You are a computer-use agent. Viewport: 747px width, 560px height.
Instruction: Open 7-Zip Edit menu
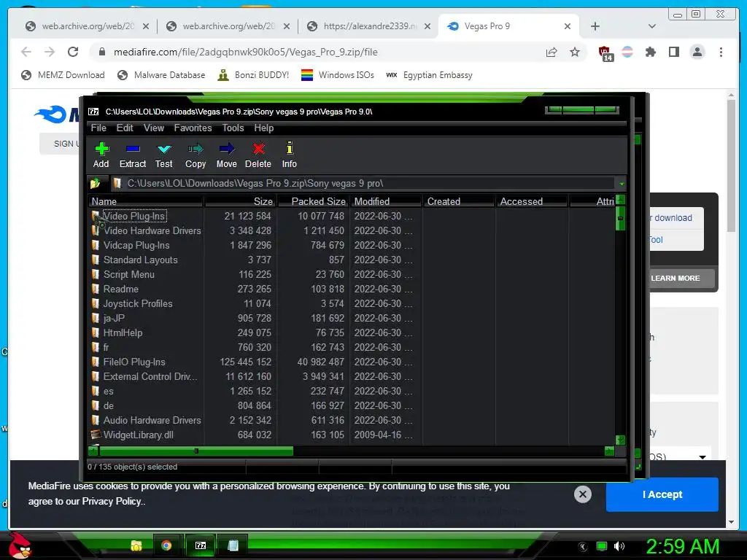(x=125, y=128)
